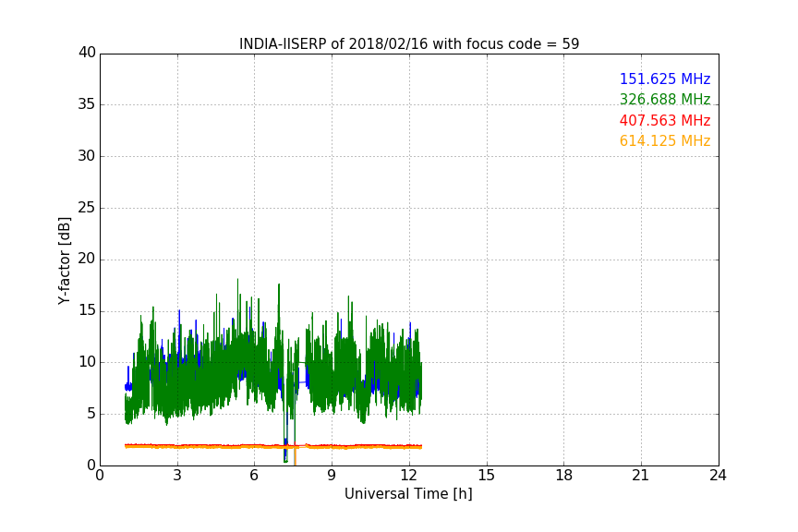Select the red '407.563 MHz' legend label
Screen dimensions: 798x532
(665, 121)
